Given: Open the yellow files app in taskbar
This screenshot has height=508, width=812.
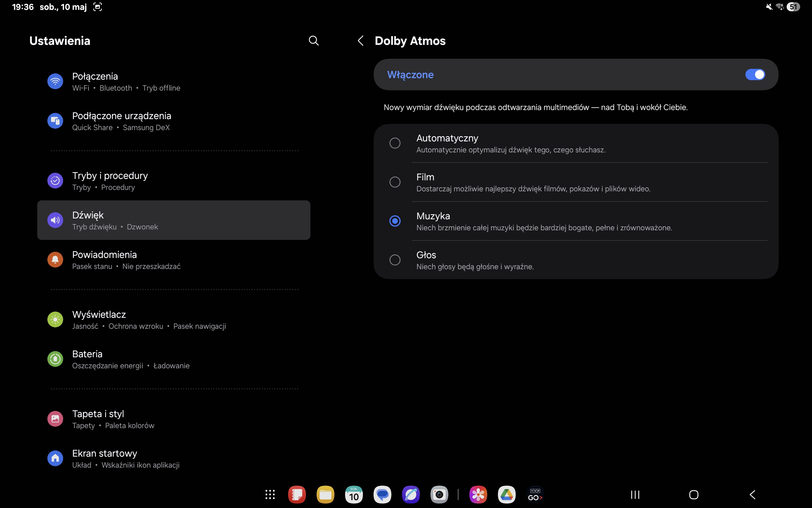Looking at the screenshot, I should point(325,494).
